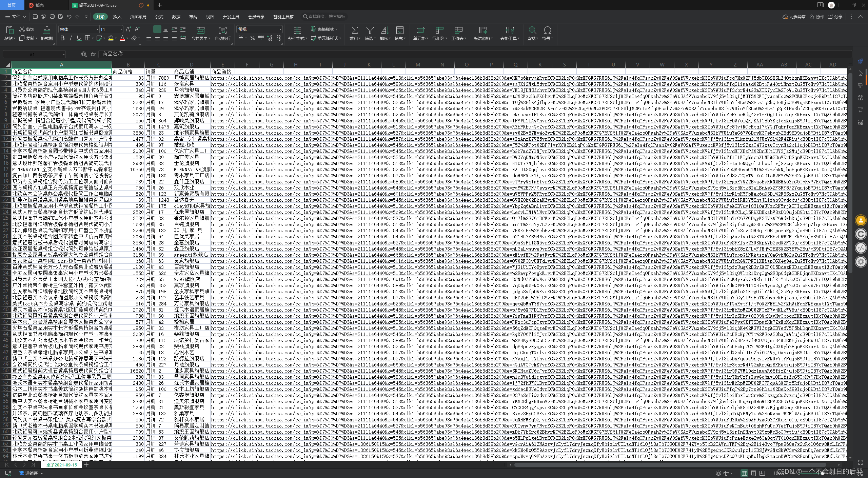
Task: Open print preview from quick toolbar
Action: 61,17
